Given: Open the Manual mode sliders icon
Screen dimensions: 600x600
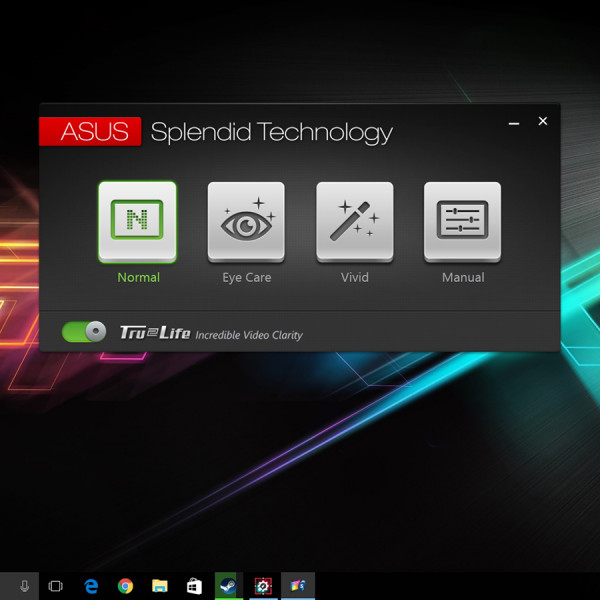Looking at the screenshot, I should 463,221.
